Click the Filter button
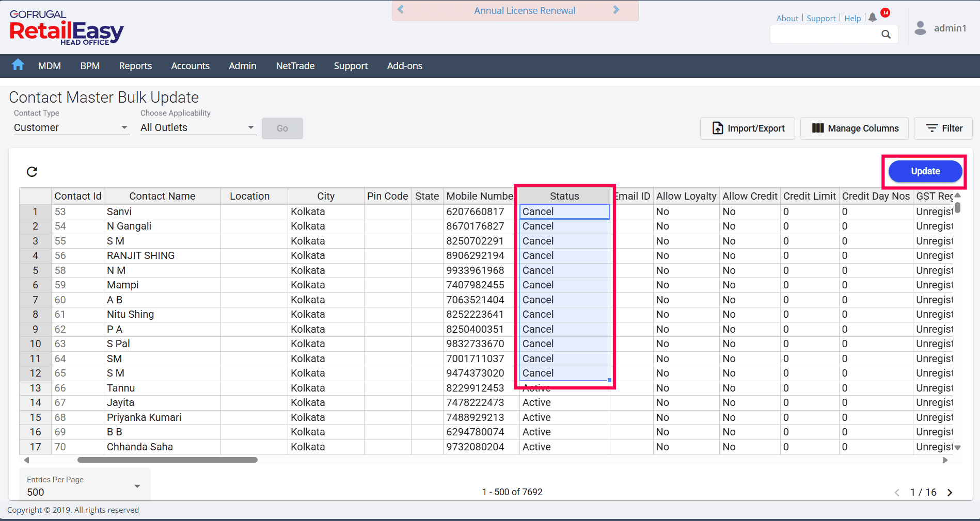 click(x=943, y=128)
